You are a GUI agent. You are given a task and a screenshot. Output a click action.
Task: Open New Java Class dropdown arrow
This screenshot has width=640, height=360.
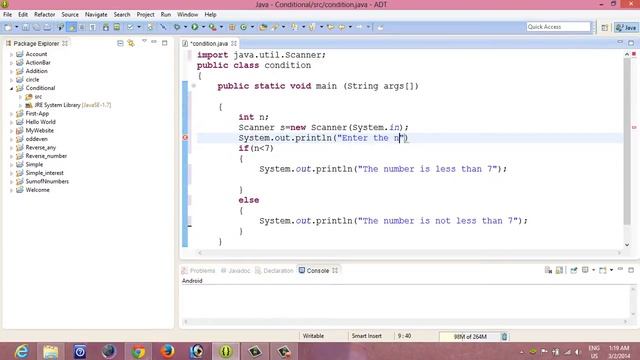[x=252, y=27]
